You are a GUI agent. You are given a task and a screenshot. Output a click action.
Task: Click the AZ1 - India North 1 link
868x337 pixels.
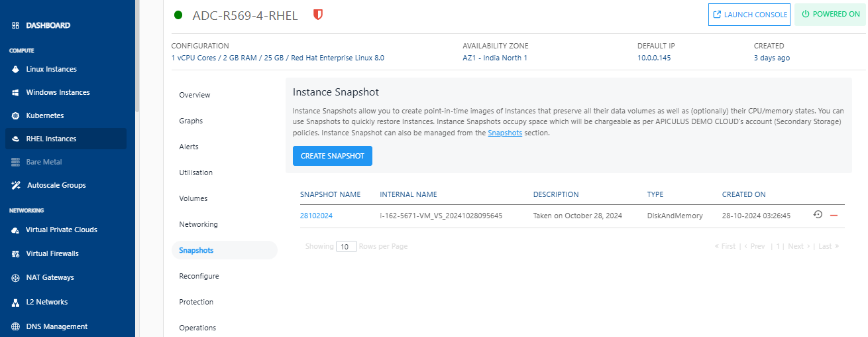(x=495, y=58)
